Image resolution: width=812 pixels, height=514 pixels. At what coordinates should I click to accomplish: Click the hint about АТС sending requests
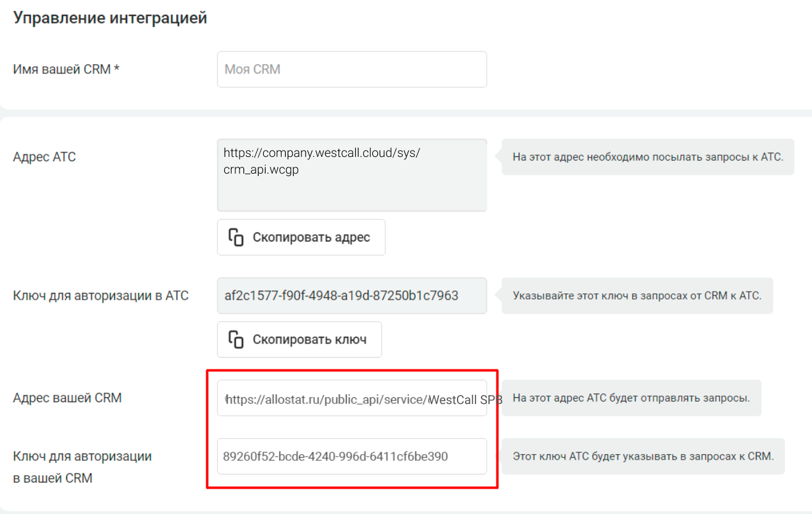pos(631,398)
